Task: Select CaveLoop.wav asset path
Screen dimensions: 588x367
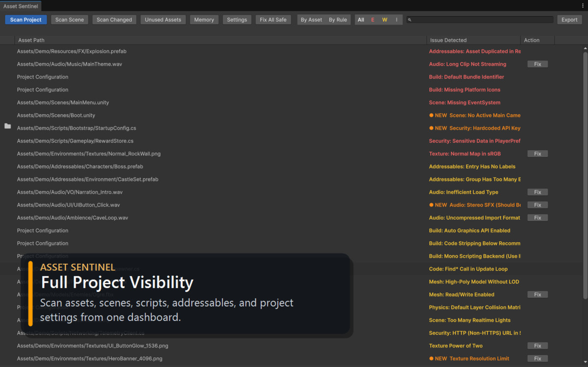Action: point(73,218)
